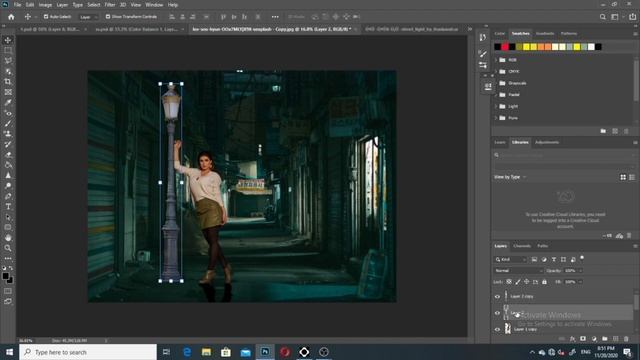
Task: Open the Opacity value dropdown arrow
Action: click(x=580, y=271)
